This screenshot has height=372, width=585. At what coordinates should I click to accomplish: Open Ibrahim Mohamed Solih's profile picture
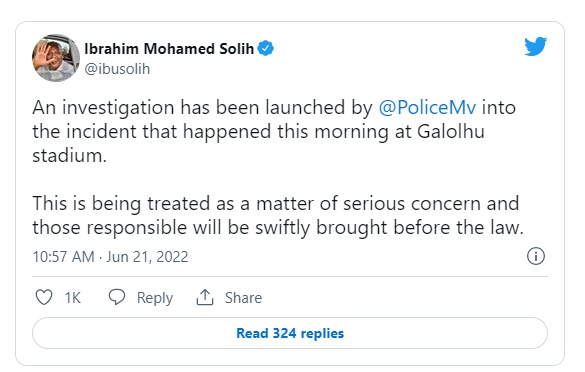56,58
